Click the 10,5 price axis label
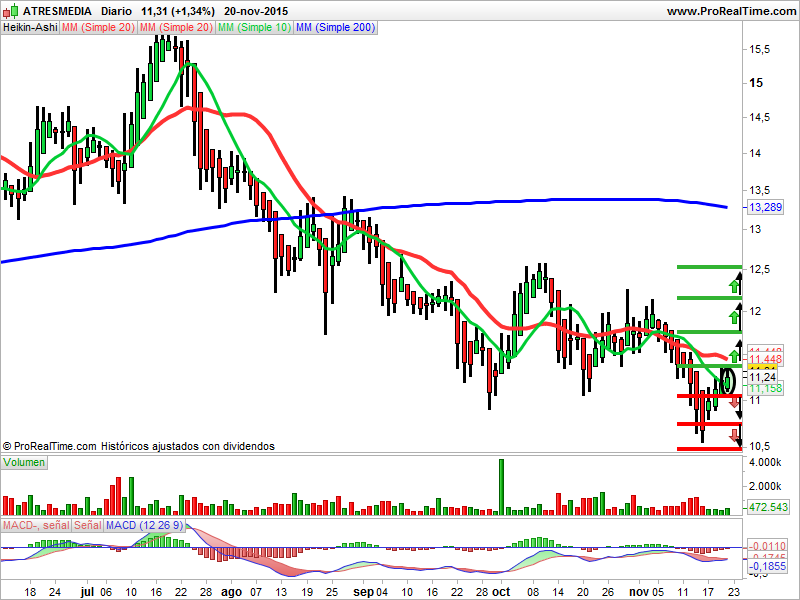Screen dimensions: 800x600 (760, 446)
